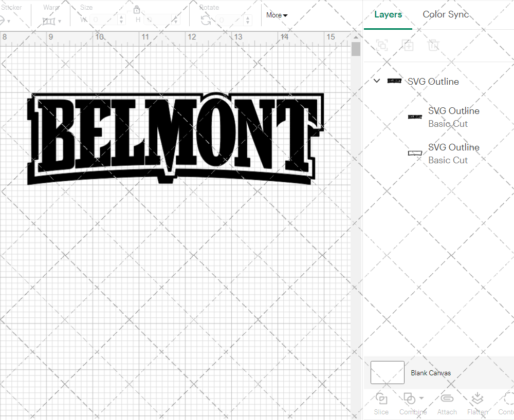This screenshot has width=514, height=420.
Task: Click the Combine icon
Action: coord(410,398)
